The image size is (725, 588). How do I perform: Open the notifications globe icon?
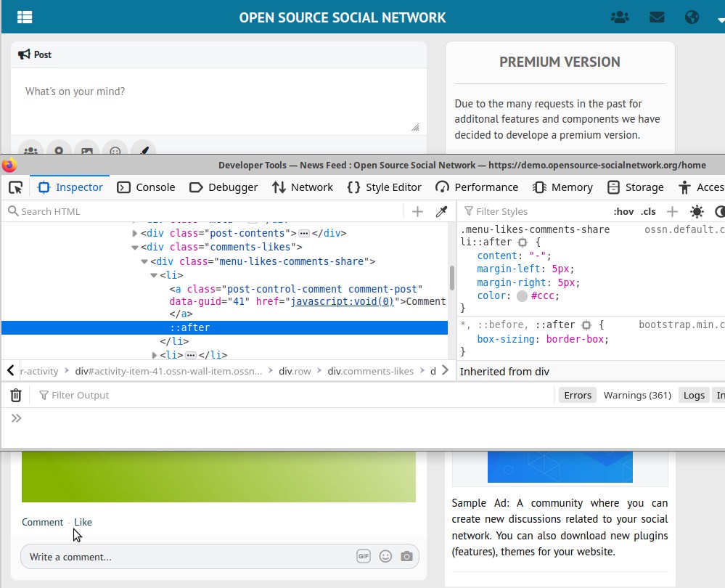click(692, 17)
